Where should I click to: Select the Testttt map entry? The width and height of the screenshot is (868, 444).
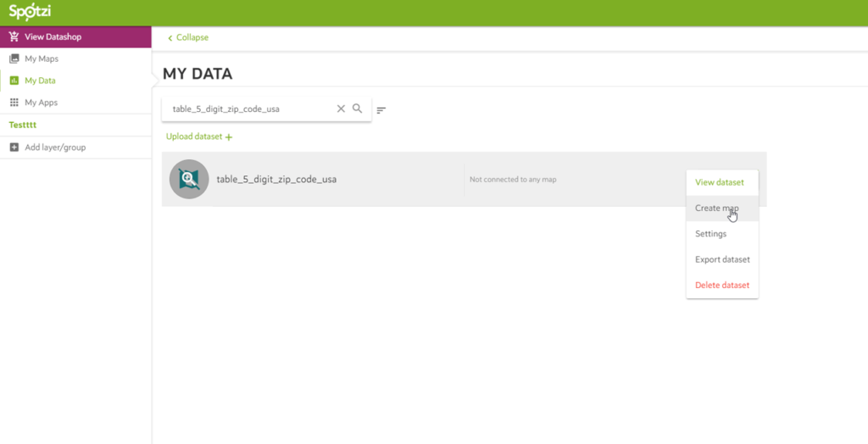click(x=23, y=125)
